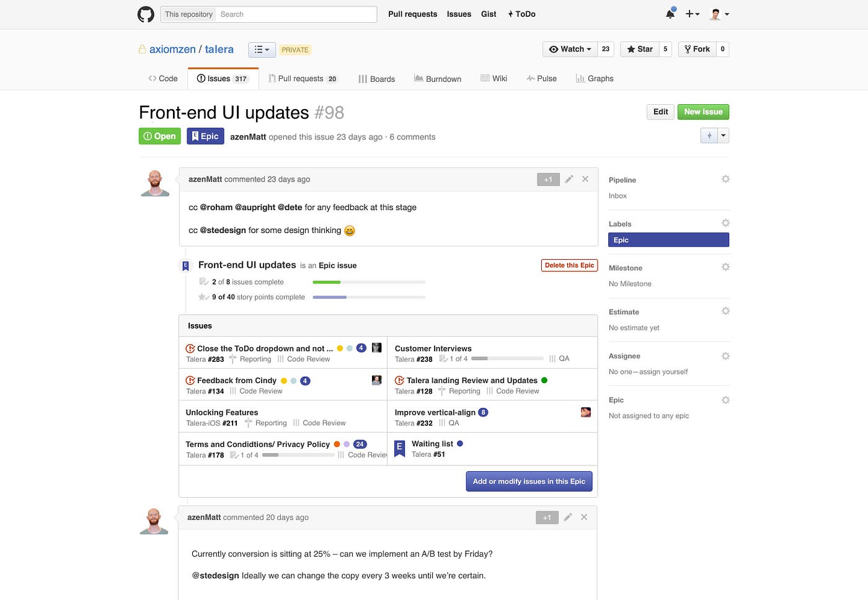Switch to the Boards tab

point(376,78)
